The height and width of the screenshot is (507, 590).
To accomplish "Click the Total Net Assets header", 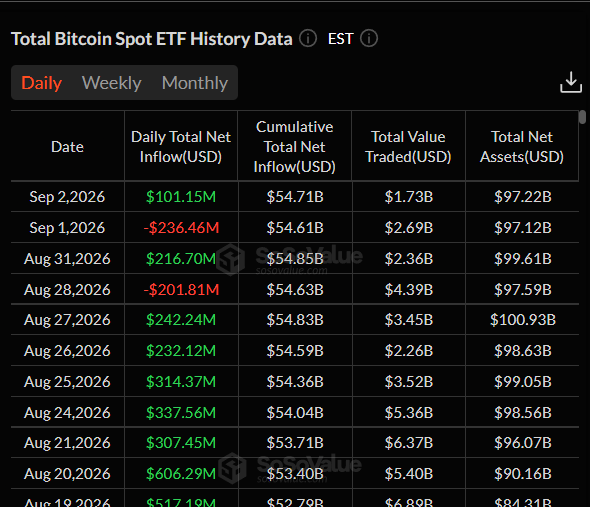I will coord(522,146).
